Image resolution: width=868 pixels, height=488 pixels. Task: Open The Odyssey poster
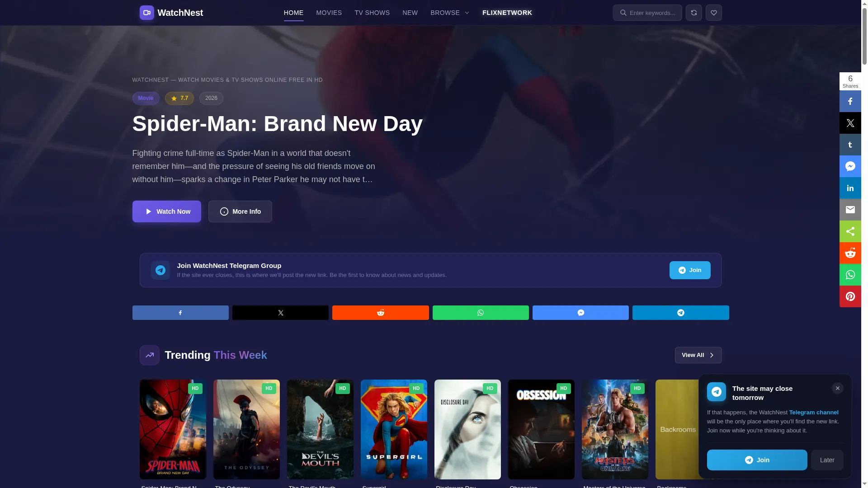(246, 429)
